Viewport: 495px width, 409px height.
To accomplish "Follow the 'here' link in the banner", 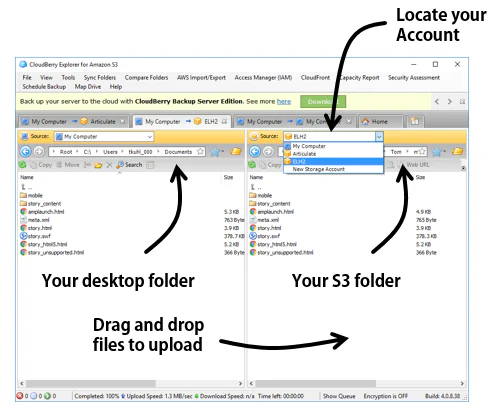I will (284, 102).
